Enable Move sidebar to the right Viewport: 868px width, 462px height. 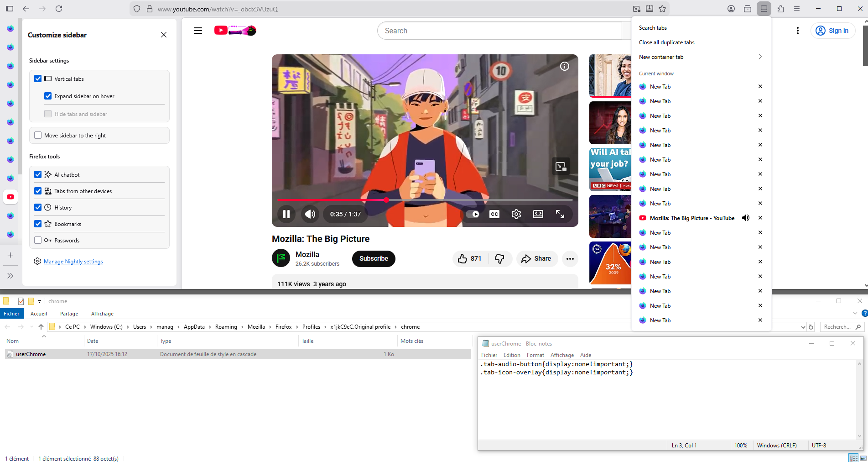point(38,136)
